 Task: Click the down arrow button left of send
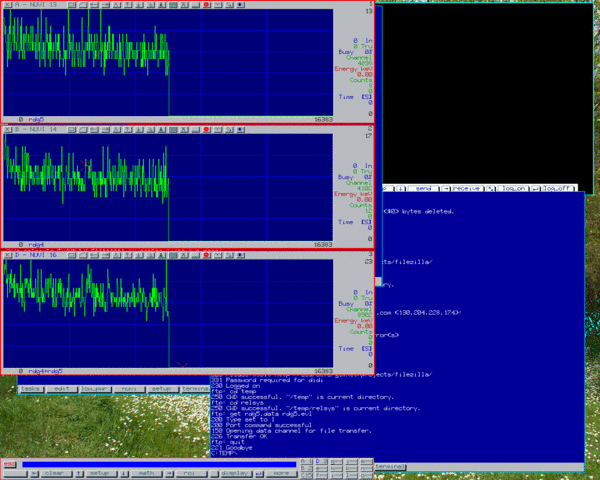click(x=400, y=188)
